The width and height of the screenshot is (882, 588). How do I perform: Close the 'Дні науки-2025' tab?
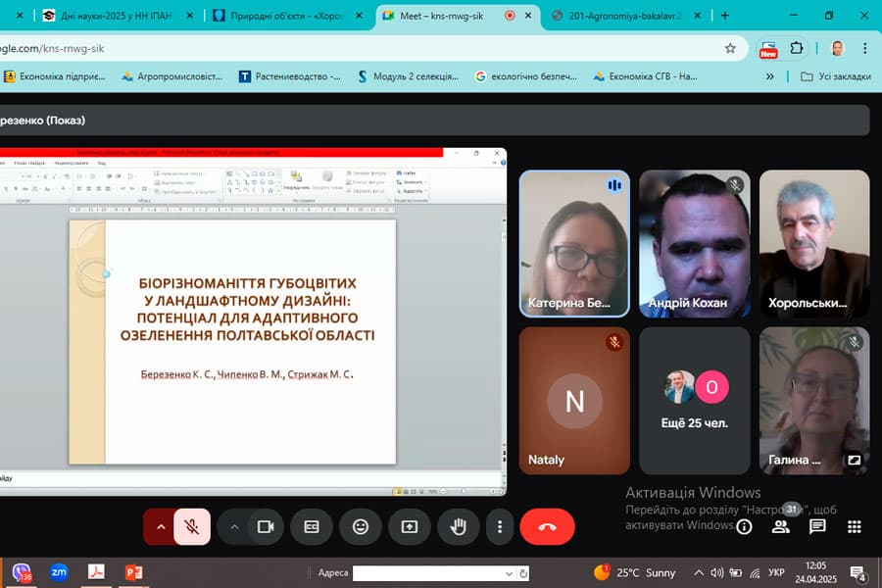[189, 16]
